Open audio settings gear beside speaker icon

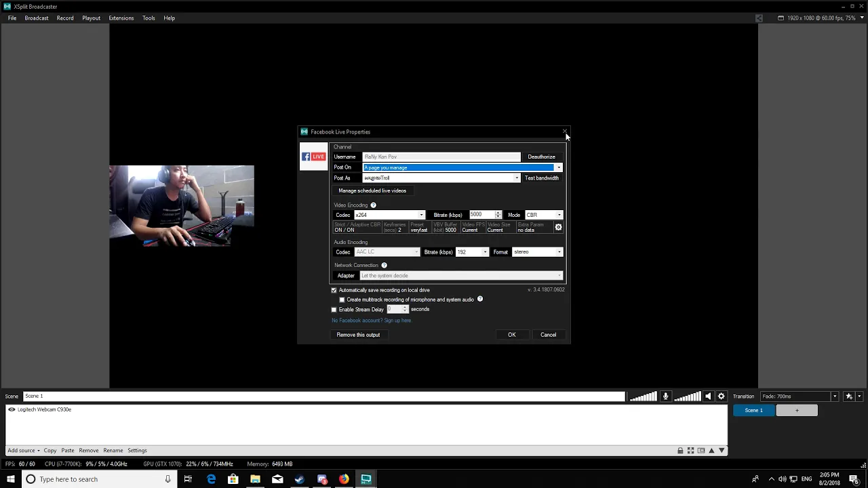point(721,396)
